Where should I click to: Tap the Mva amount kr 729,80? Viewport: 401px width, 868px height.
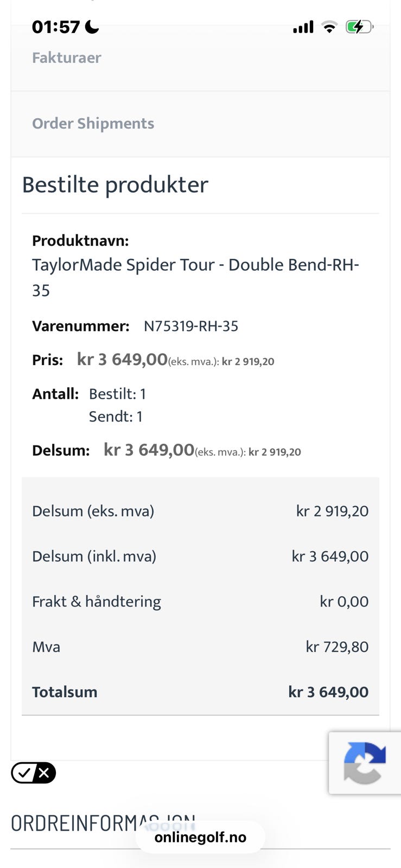pos(337,647)
